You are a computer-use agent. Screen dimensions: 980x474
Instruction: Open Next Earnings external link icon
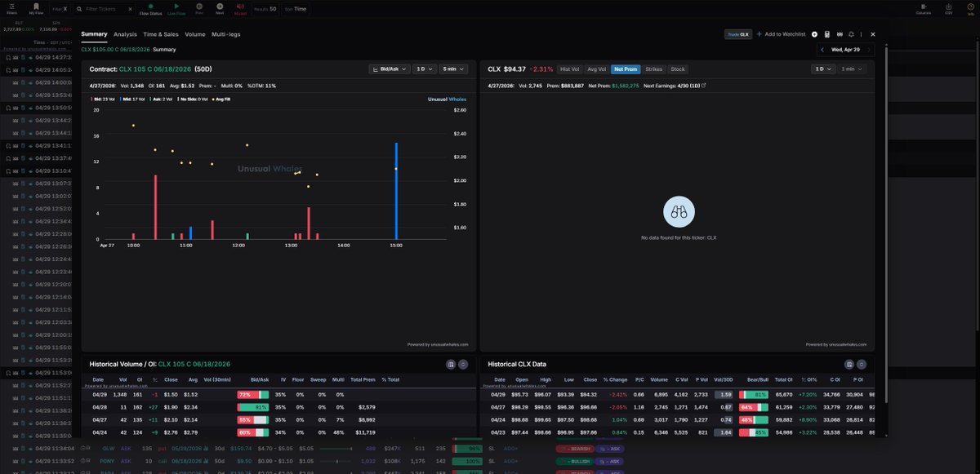(704, 85)
